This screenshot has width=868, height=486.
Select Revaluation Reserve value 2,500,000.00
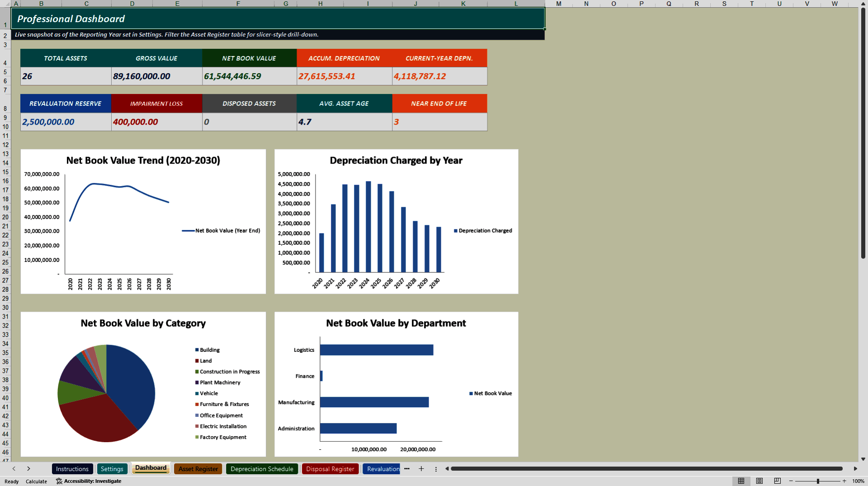[x=66, y=122]
